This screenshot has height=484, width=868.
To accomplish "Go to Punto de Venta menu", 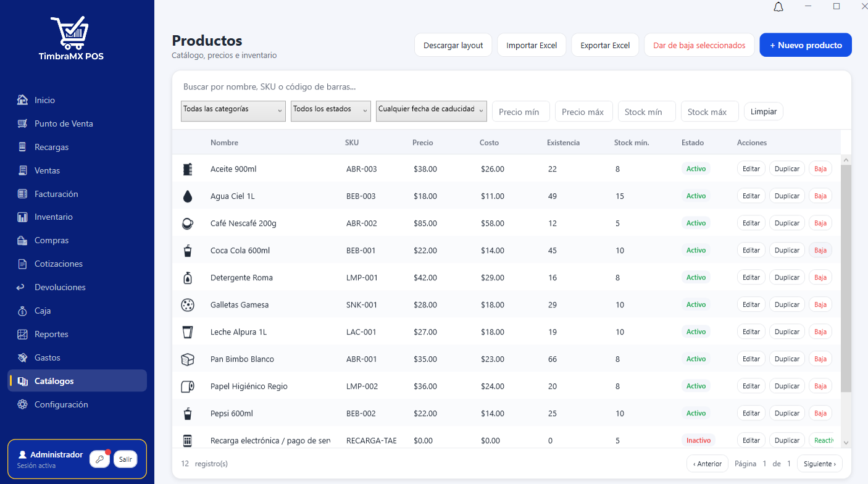I will click(64, 123).
